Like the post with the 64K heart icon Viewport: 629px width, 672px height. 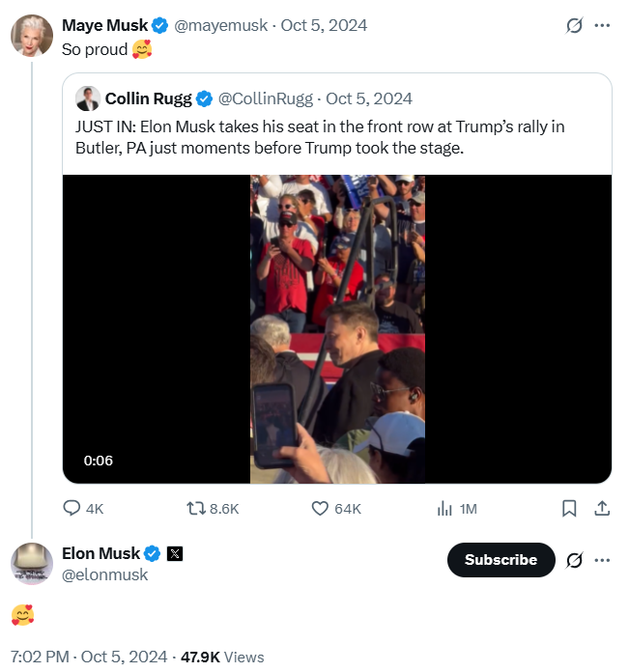click(321, 508)
